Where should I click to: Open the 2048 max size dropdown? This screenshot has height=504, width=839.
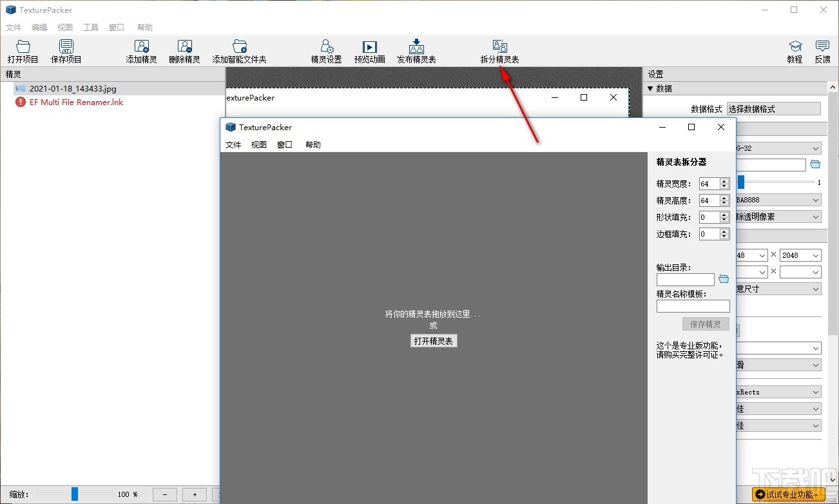[x=800, y=255]
